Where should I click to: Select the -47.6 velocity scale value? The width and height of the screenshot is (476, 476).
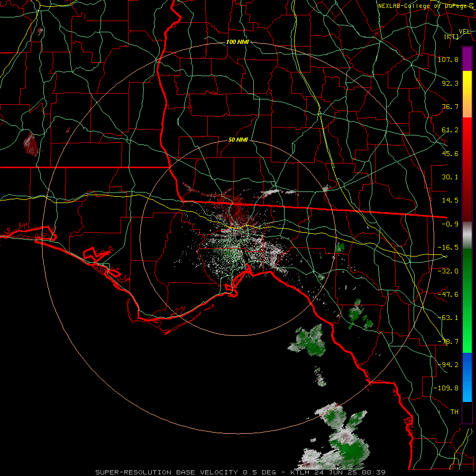[448, 295]
